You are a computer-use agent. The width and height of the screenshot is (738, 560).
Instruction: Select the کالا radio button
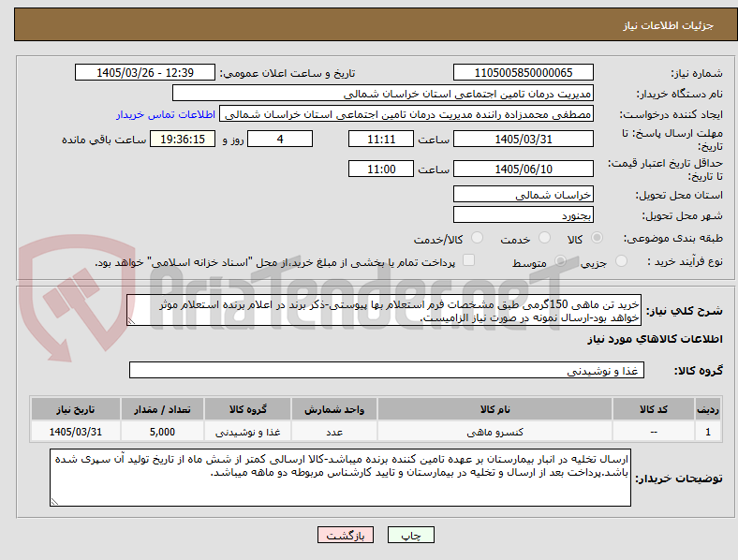[x=597, y=238]
